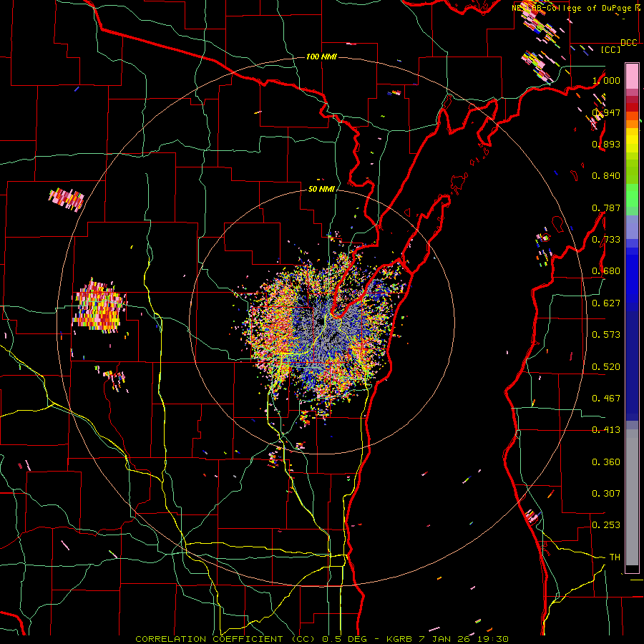Click the Correlation Coefficient caption at bottom

coord(322,639)
